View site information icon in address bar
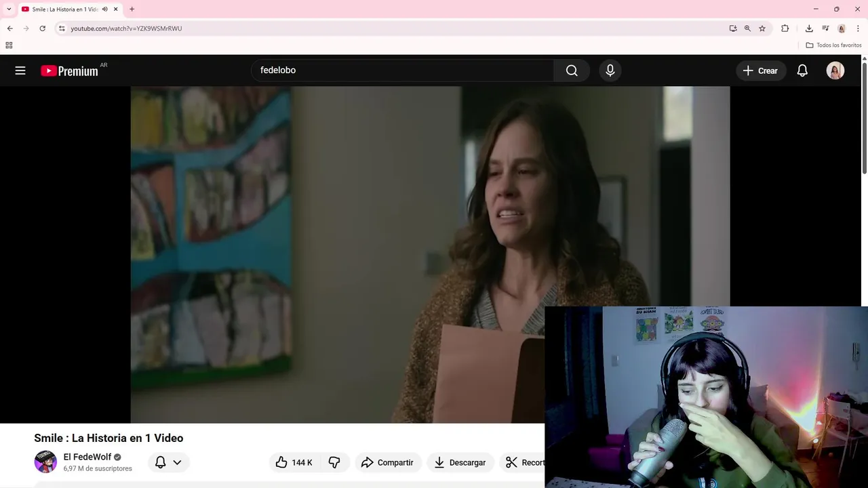Image resolution: width=868 pixels, height=488 pixels. (62, 28)
